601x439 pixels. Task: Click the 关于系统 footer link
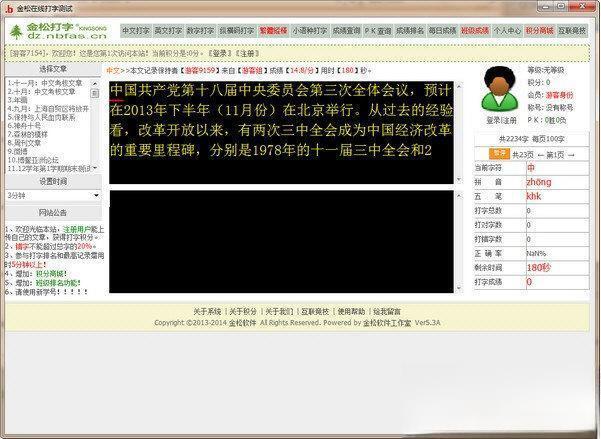[207, 312]
